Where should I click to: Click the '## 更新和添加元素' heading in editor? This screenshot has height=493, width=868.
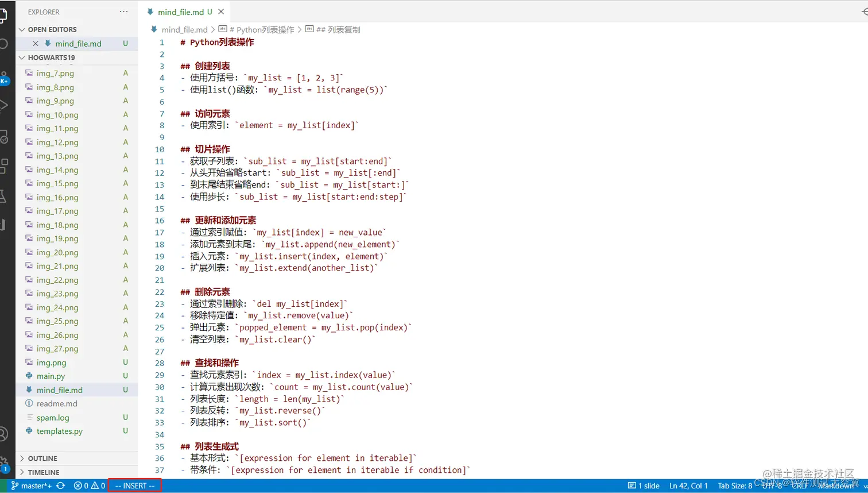(x=219, y=221)
